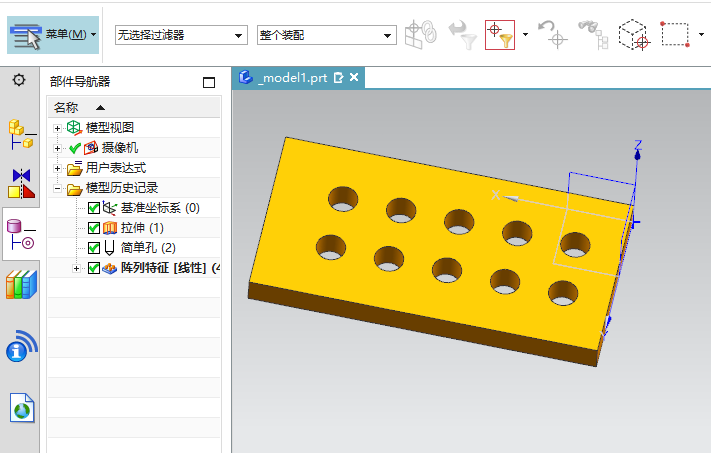
Task: Toggle the 阵列特征 [线性] checkbox
Action: [94, 268]
